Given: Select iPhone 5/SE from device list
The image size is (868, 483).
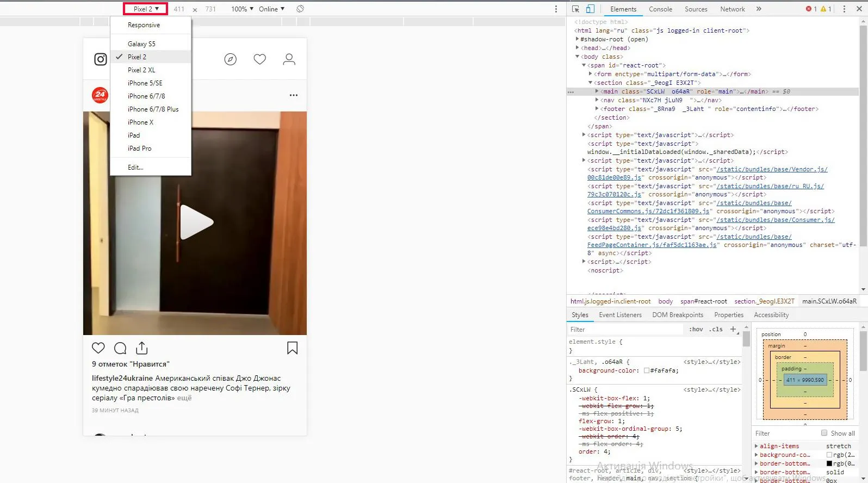Looking at the screenshot, I should click(x=151, y=83).
